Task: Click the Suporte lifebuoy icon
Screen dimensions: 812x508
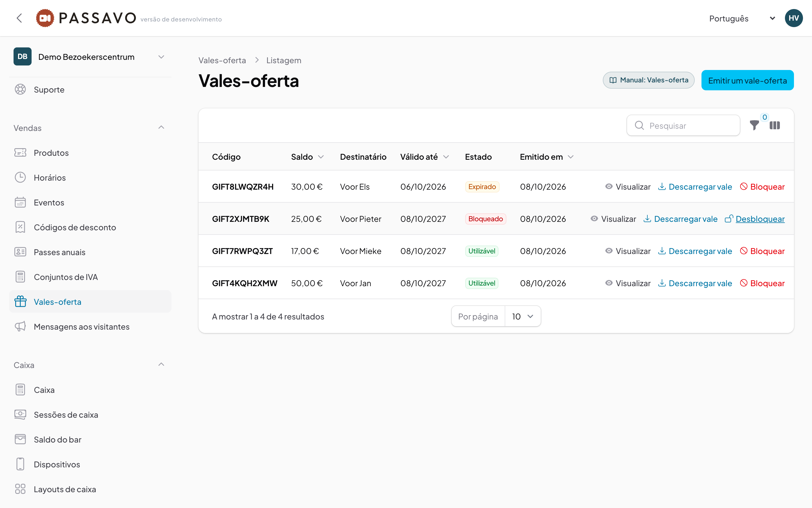Action: point(20,89)
